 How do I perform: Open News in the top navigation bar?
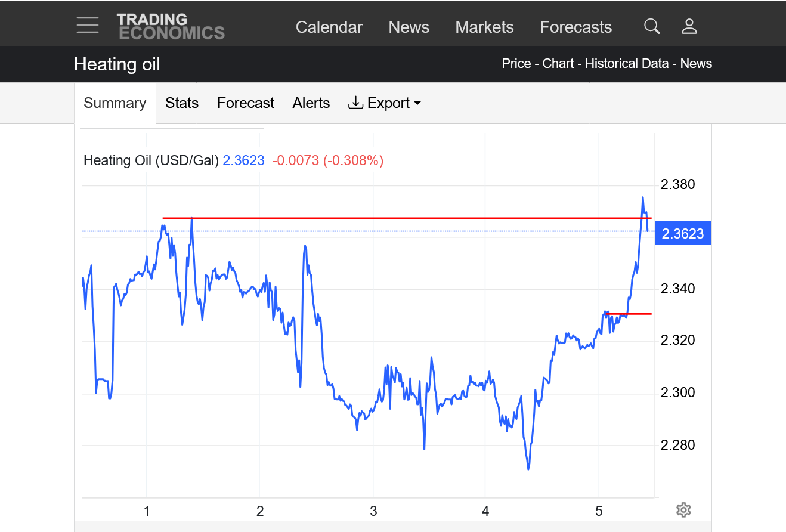(409, 27)
